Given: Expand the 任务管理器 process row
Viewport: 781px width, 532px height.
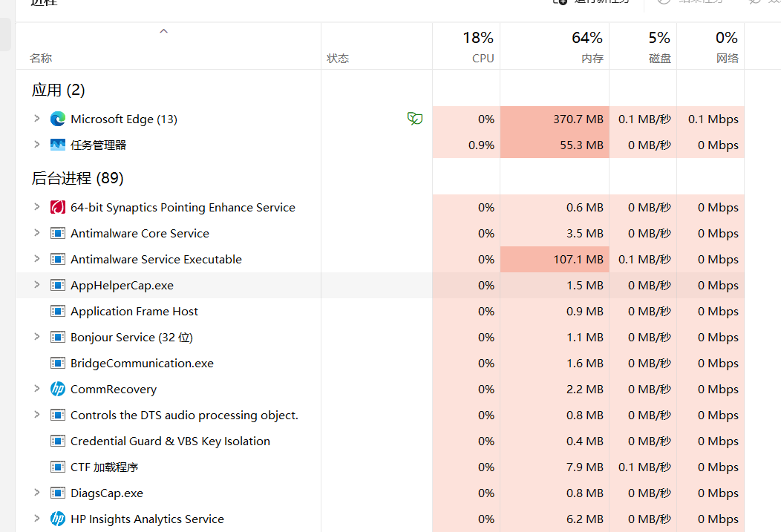Looking at the screenshot, I should point(36,145).
